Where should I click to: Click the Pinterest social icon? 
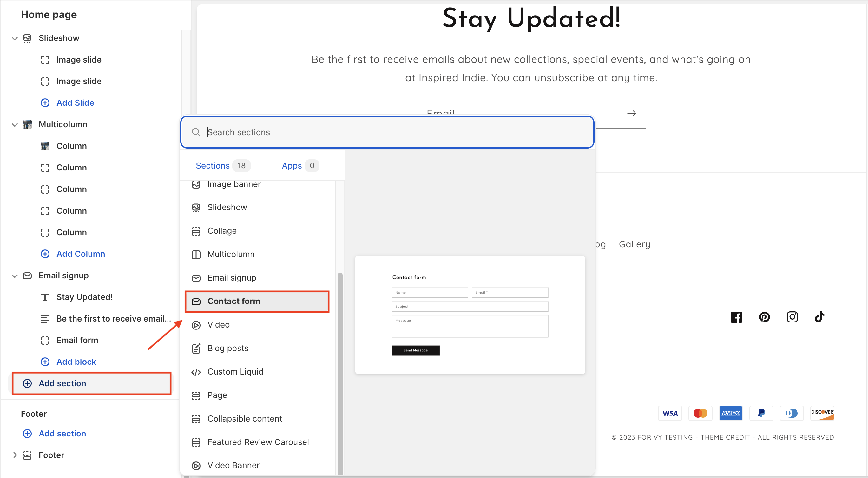click(x=764, y=317)
